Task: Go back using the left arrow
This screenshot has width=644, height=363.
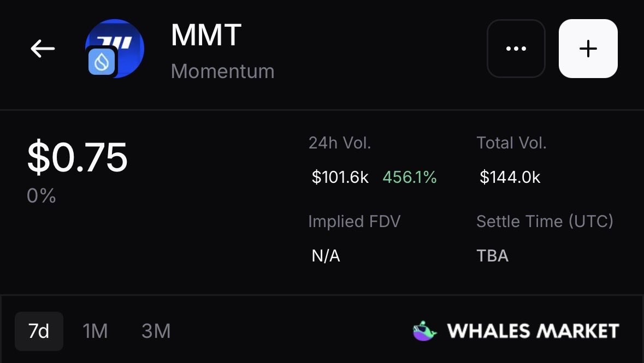Action: coord(43,49)
